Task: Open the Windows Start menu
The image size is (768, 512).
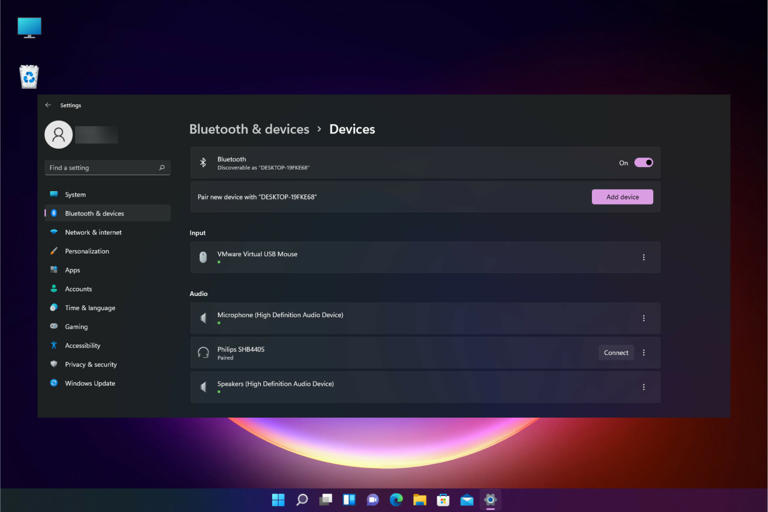Action: coord(278,500)
